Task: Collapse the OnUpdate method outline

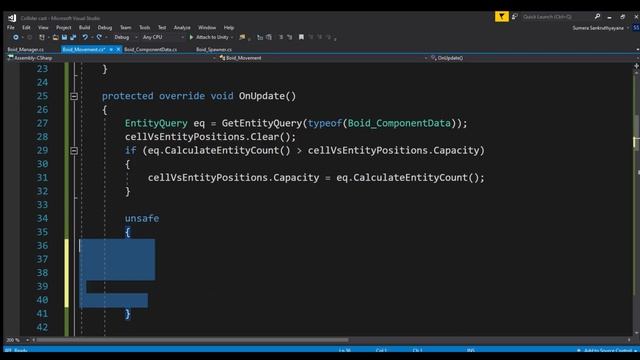Action: (74, 96)
